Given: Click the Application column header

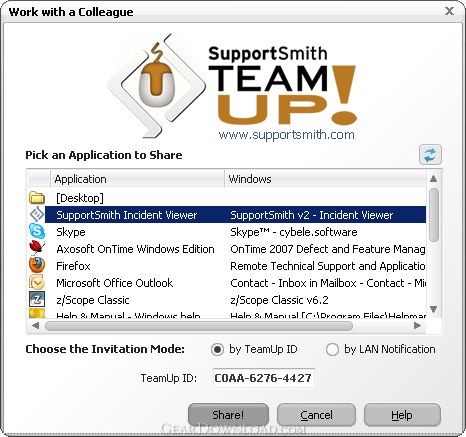Looking at the screenshot, I should tap(137, 179).
